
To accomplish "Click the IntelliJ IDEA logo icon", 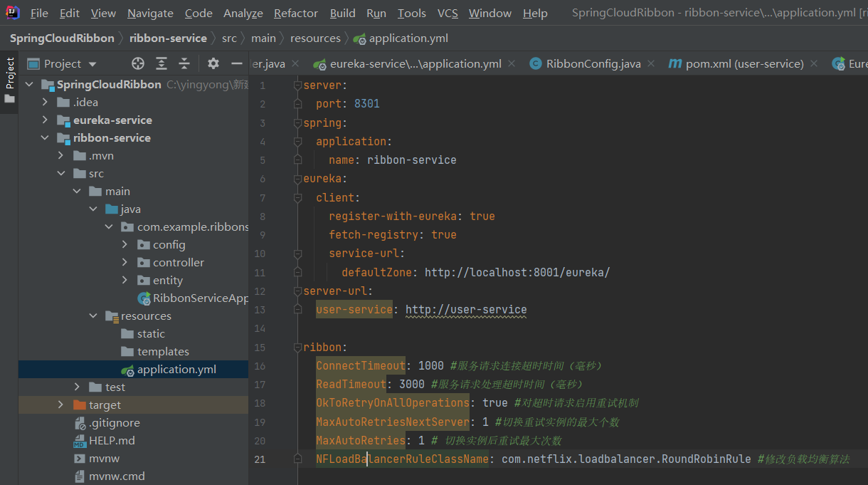I will tap(13, 13).
